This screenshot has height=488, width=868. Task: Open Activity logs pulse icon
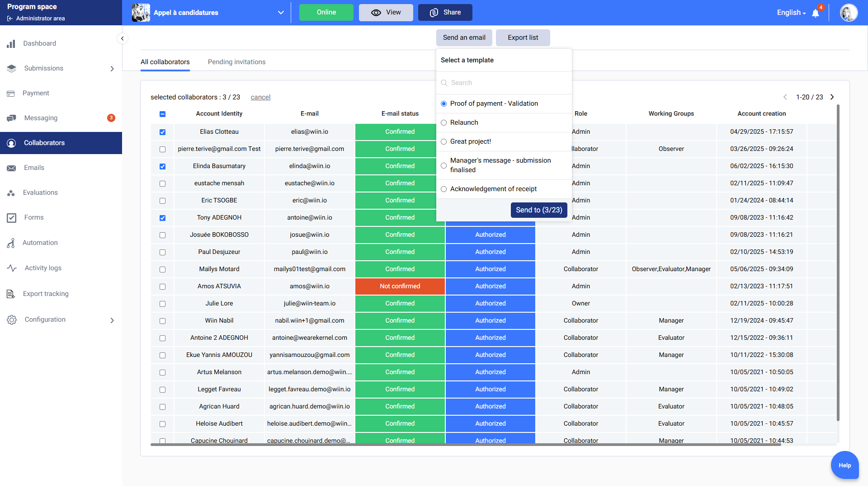coord(11,268)
